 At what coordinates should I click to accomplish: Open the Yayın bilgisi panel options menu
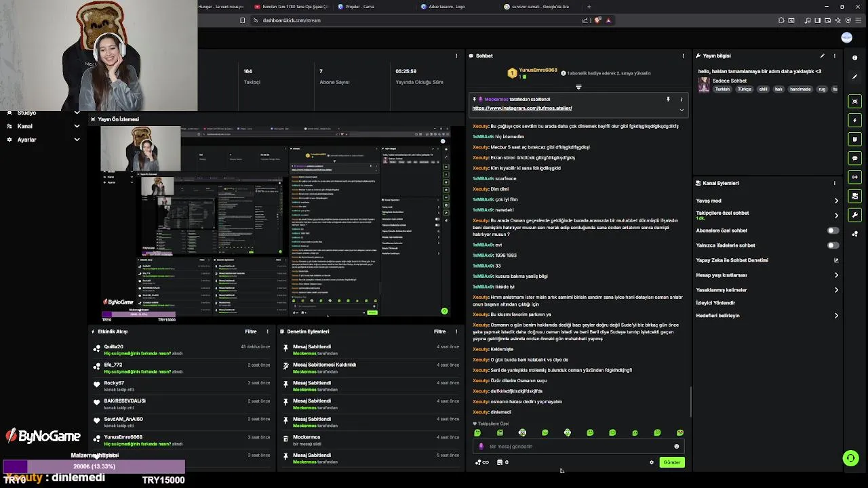[x=835, y=56]
